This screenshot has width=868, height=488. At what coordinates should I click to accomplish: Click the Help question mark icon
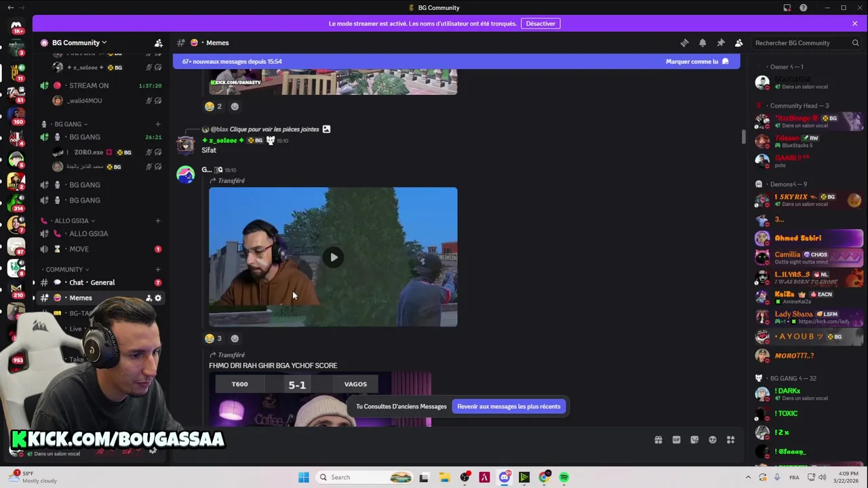pos(804,7)
